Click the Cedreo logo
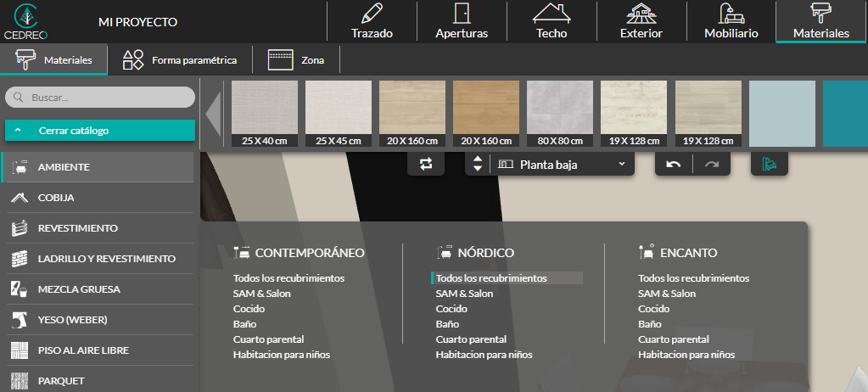Image resolution: width=868 pixels, height=392 pixels. click(x=25, y=21)
